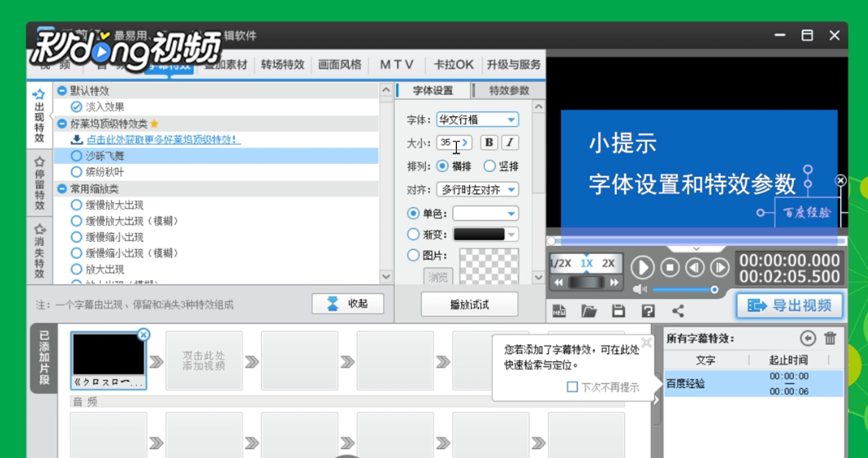Click the 导出视频 export button
868x458 pixels.
tap(789, 306)
